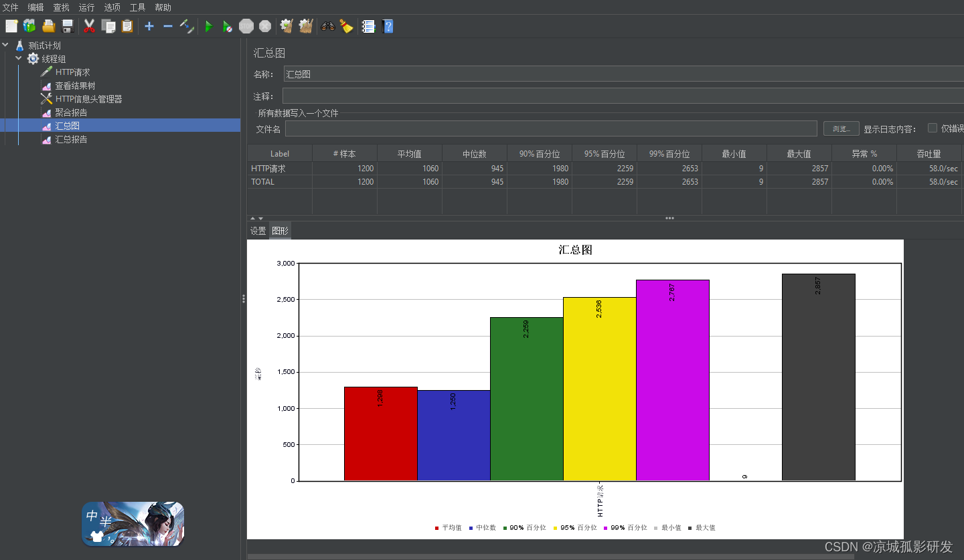This screenshot has width=964, height=560.
Task: Click the 最大值 column header
Action: (x=799, y=154)
